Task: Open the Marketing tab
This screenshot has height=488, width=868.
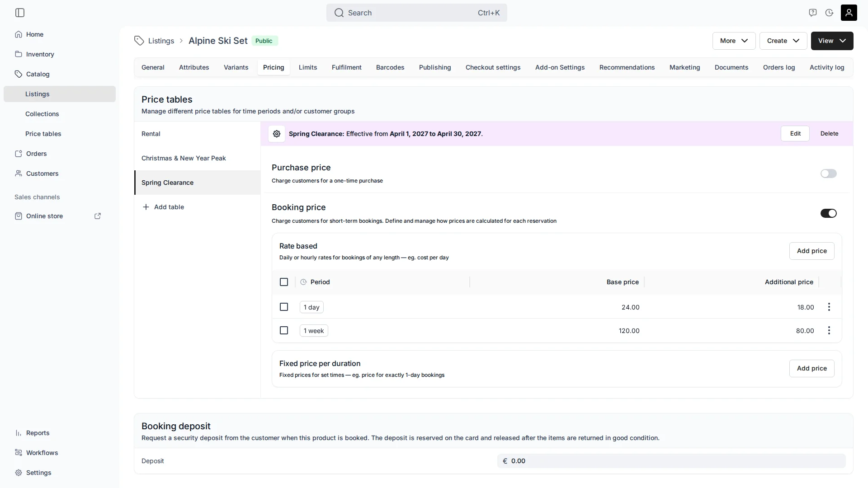Action: click(685, 67)
